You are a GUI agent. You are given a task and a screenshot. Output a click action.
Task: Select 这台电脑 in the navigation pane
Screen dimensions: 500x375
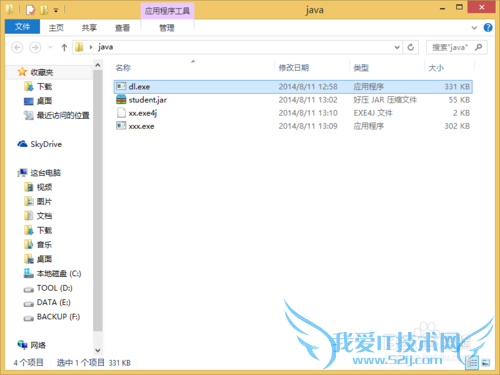point(45,173)
